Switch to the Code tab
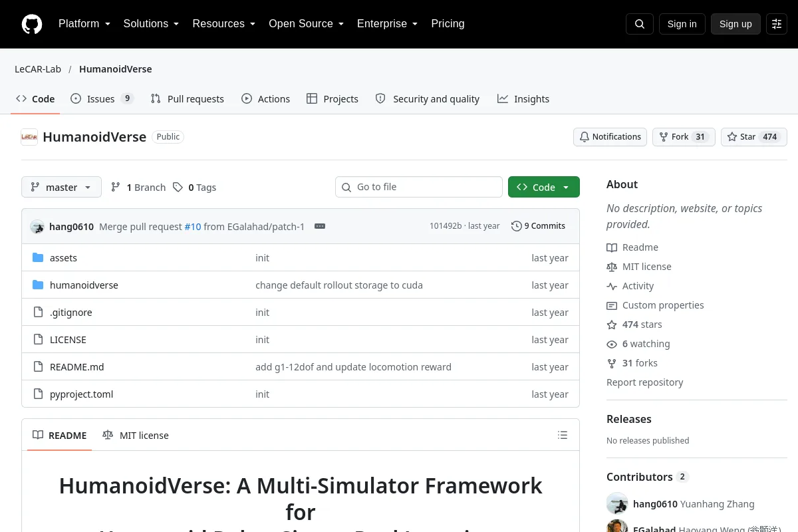Screen dimensions: 798x532 (x=35, y=99)
